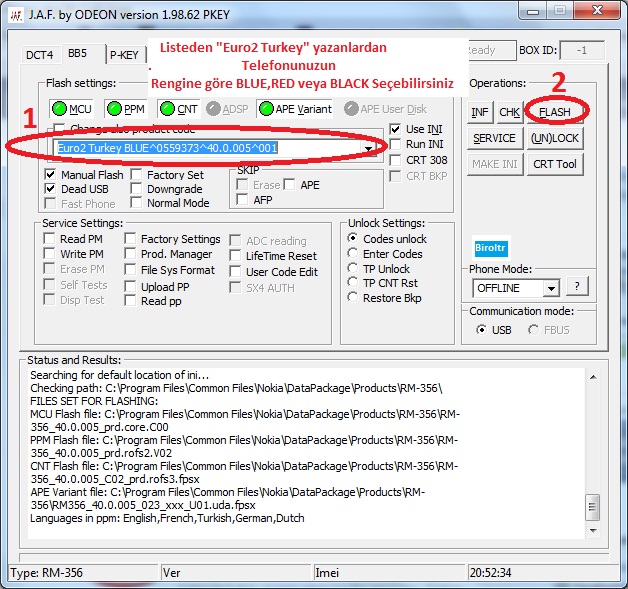Check Factory Settings in Service Settings

pos(130,239)
